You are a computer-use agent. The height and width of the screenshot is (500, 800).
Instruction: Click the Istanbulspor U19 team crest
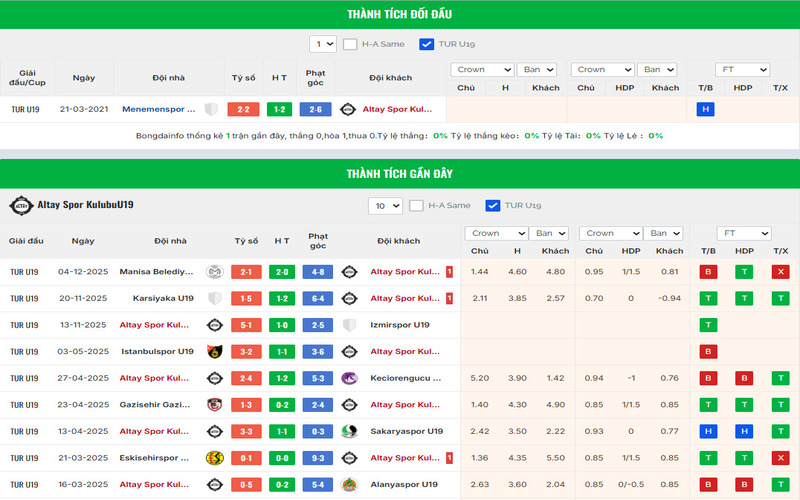coord(214,352)
